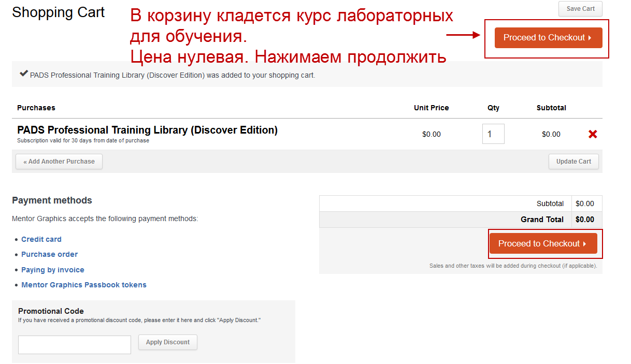Click the Grand Total label
The width and height of the screenshot is (631, 364).
pos(542,220)
